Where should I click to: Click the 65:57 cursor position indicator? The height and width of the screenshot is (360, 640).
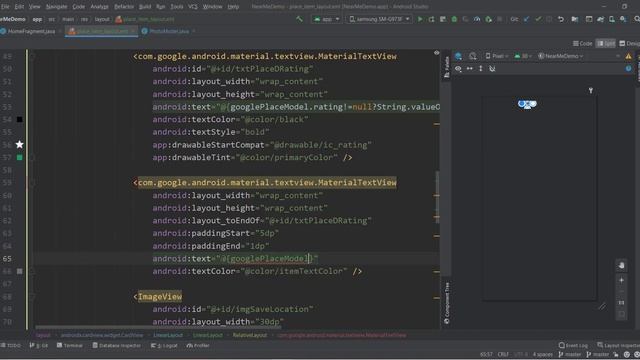[x=486, y=354]
